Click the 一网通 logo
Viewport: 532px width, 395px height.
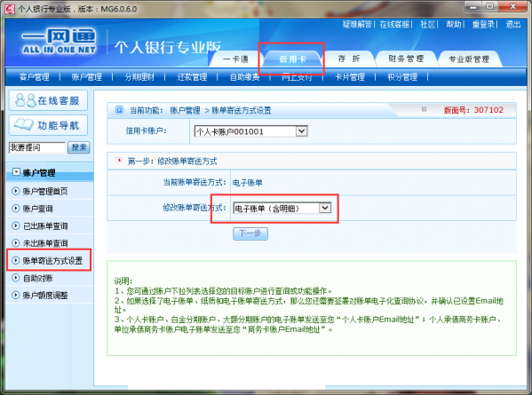[60, 41]
